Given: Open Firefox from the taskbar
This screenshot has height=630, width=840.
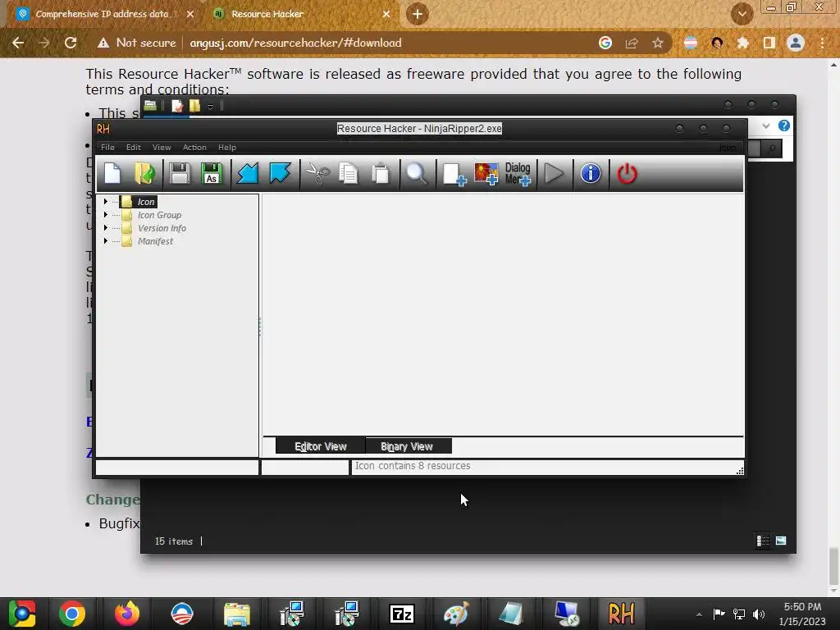Looking at the screenshot, I should point(127,614).
